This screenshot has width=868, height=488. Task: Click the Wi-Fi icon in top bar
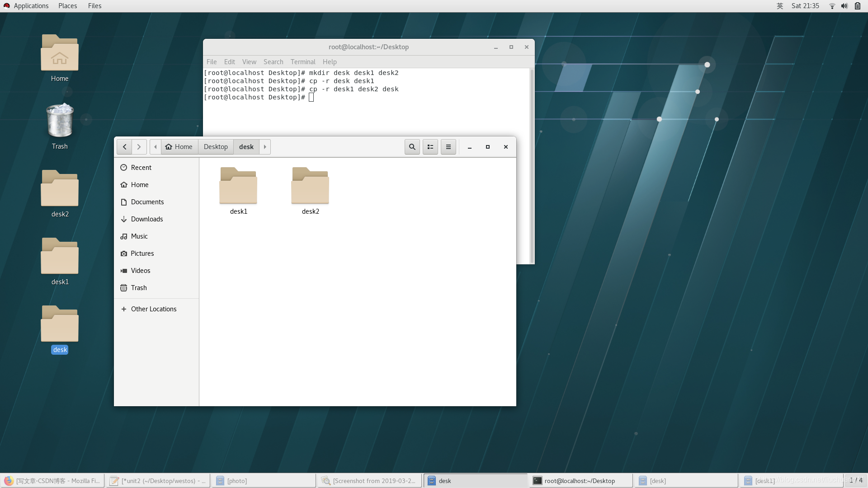[x=832, y=6]
